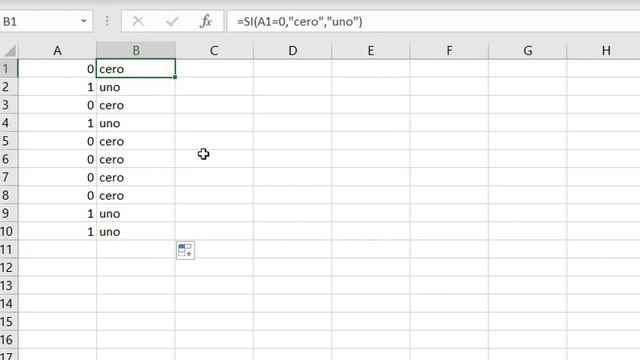This screenshot has height=360, width=640.
Task: Click cell A5 containing 0
Action: pyautogui.click(x=57, y=141)
